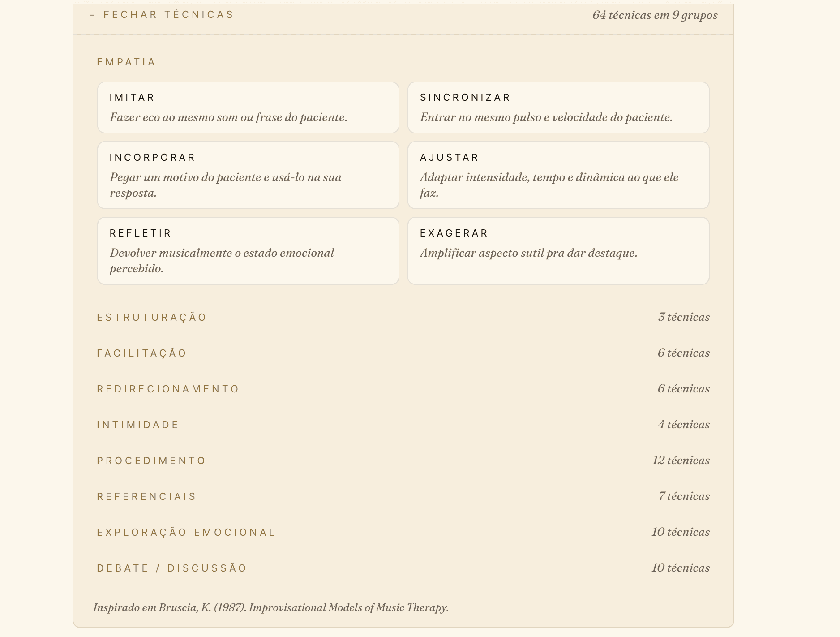Click the Exagerar technique card
Viewport: 840px width, 637px height.
click(x=558, y=251)
